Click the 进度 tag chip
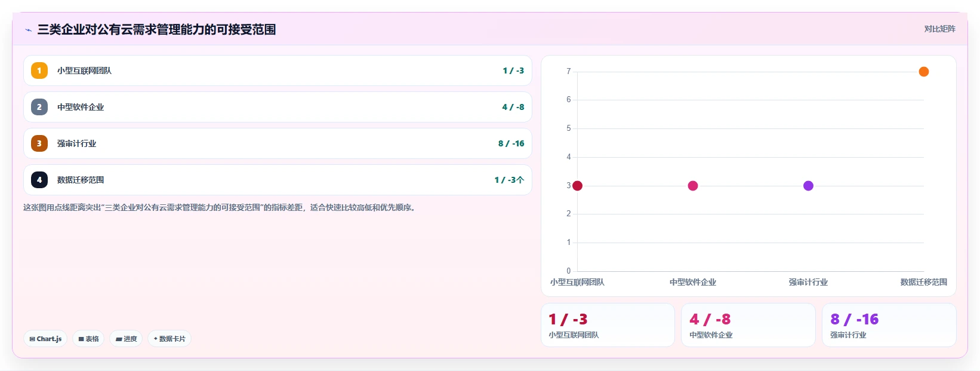This screenshot has height=371, width=980. [x=126, y=339]
